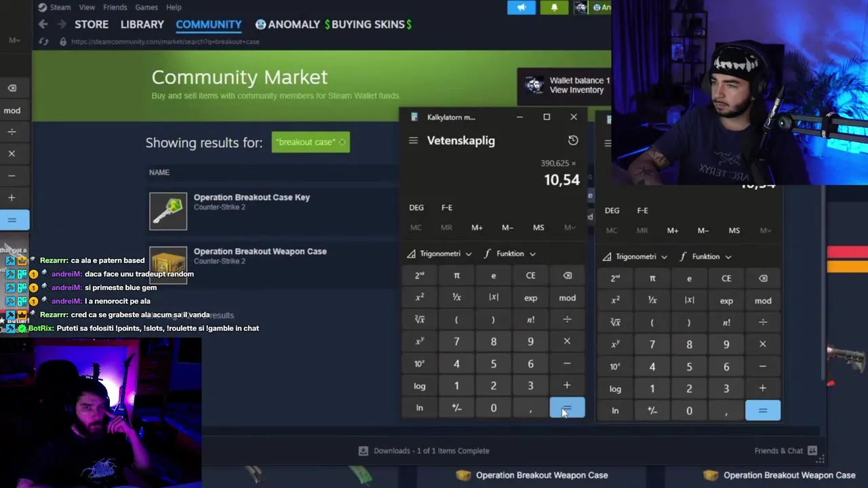Open the Games menu in Steam
Image resolution: width=868 pixels, height=488 pixels.
point(146,7)
